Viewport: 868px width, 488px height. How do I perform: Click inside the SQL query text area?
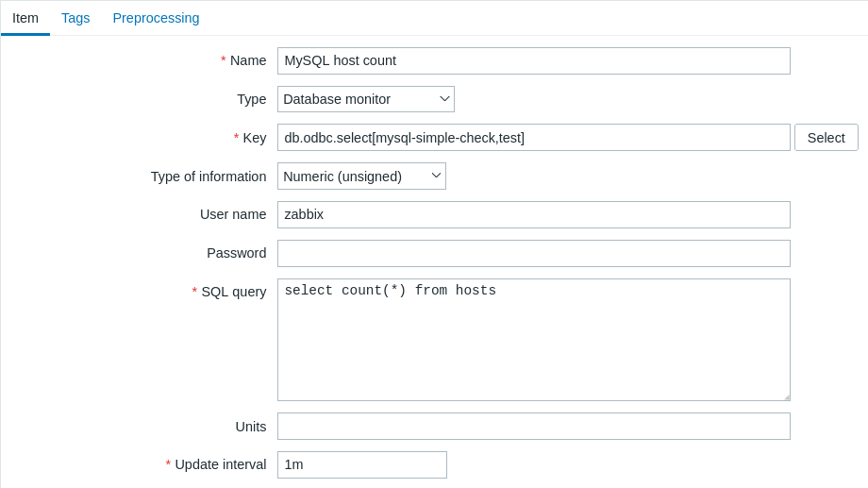533,340
